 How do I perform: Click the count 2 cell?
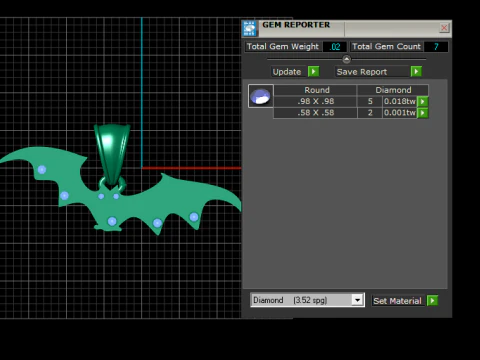pyautogui.click(x=370, y=113)
